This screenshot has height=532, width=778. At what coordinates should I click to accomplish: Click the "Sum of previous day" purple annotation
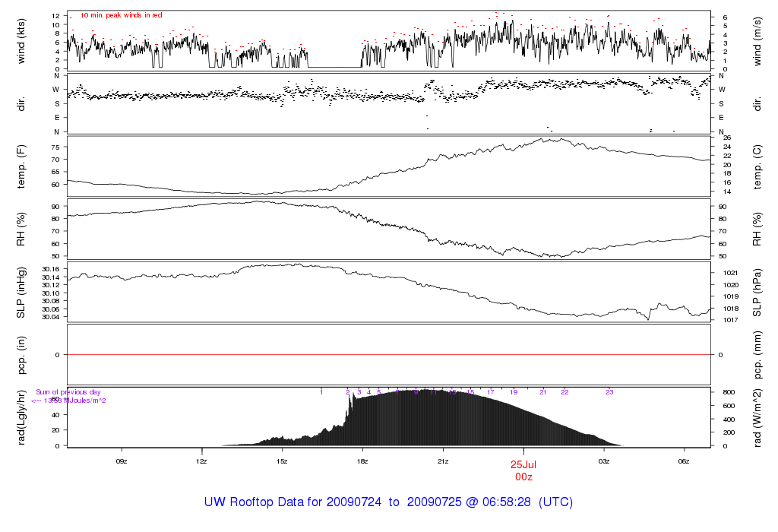(68, 392)
